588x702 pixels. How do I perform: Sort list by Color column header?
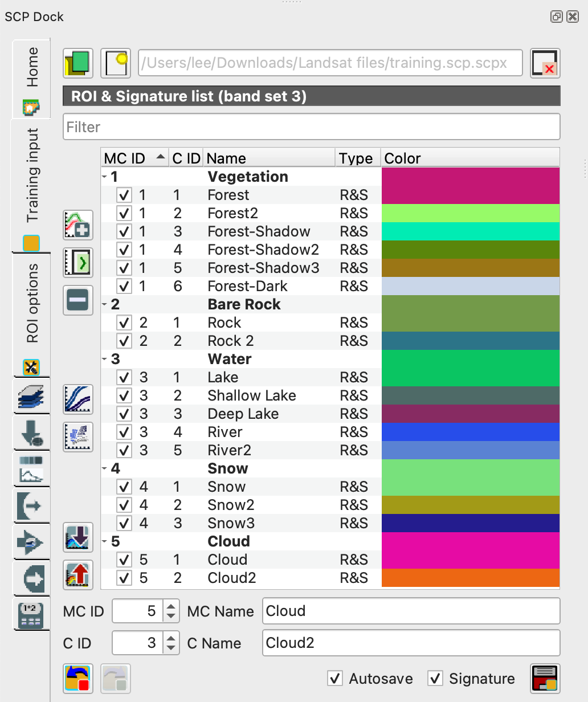coord(471,158)
